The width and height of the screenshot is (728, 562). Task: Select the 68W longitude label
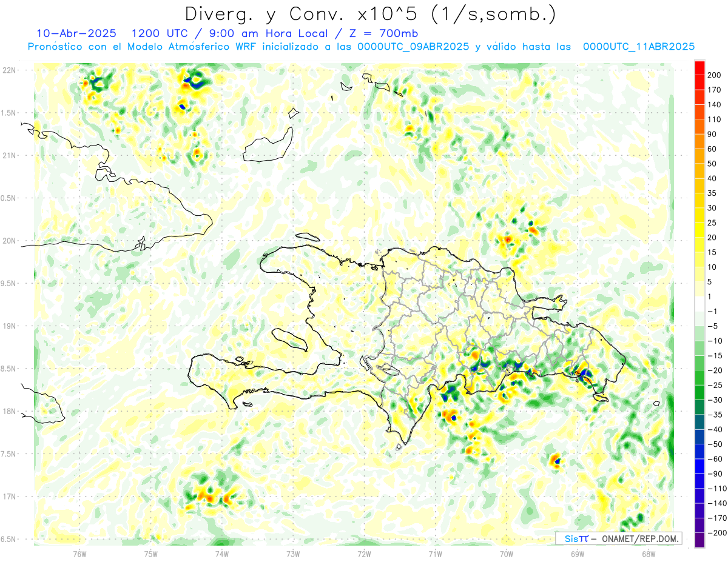click(649, 553)
